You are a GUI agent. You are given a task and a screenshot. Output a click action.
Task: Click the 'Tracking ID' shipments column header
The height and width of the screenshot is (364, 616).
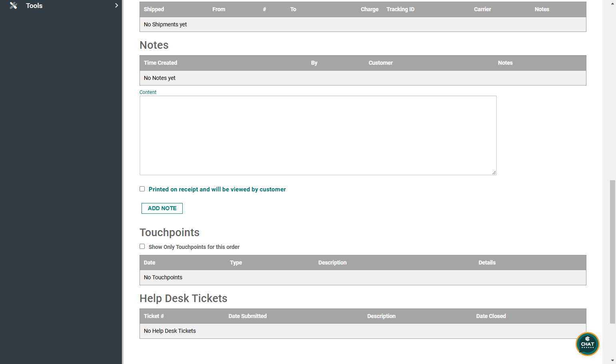pos(400,9)
